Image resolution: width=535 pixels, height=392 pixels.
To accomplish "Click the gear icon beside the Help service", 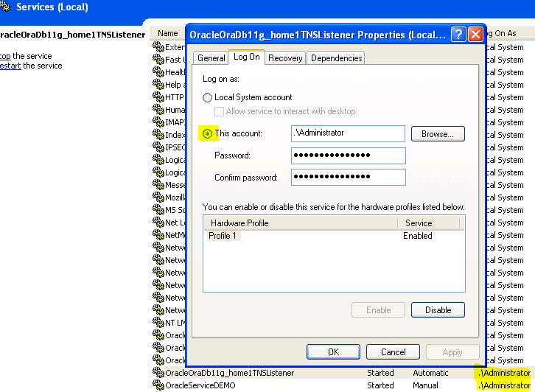I will (158, 84).
